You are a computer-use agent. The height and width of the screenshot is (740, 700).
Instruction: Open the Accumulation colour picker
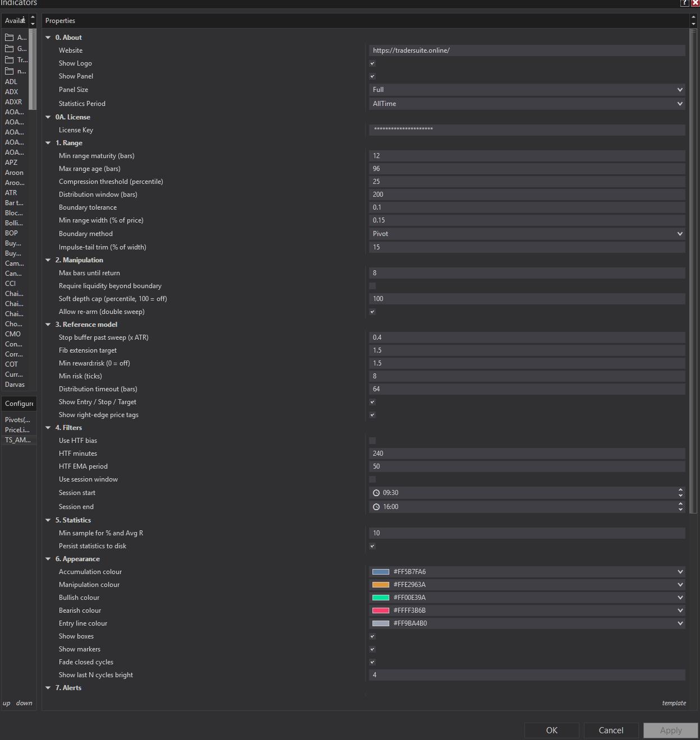click(x=527, y=572)
